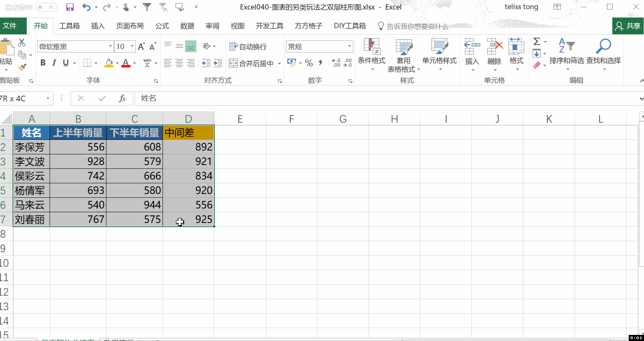Open the number format dropdown showing 常规
The width and height of the screenshot is (644, 341).
(349, 46)
